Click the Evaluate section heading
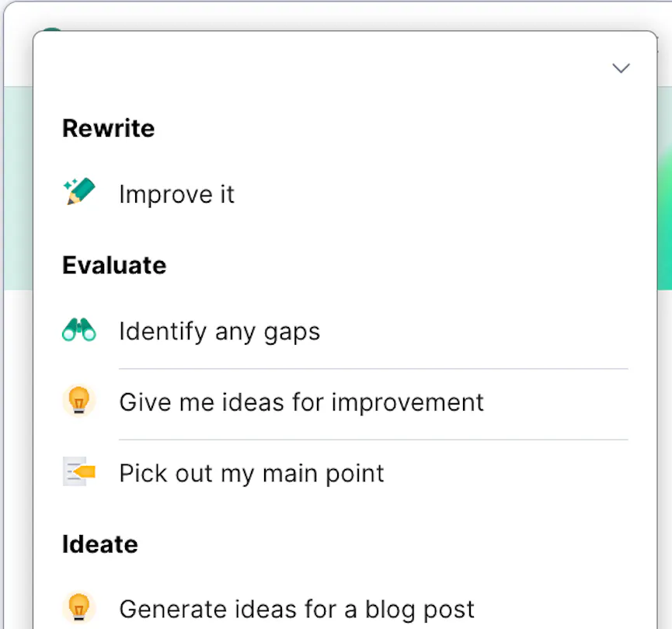This screenshot has height=629, width=672. point(114,266)
